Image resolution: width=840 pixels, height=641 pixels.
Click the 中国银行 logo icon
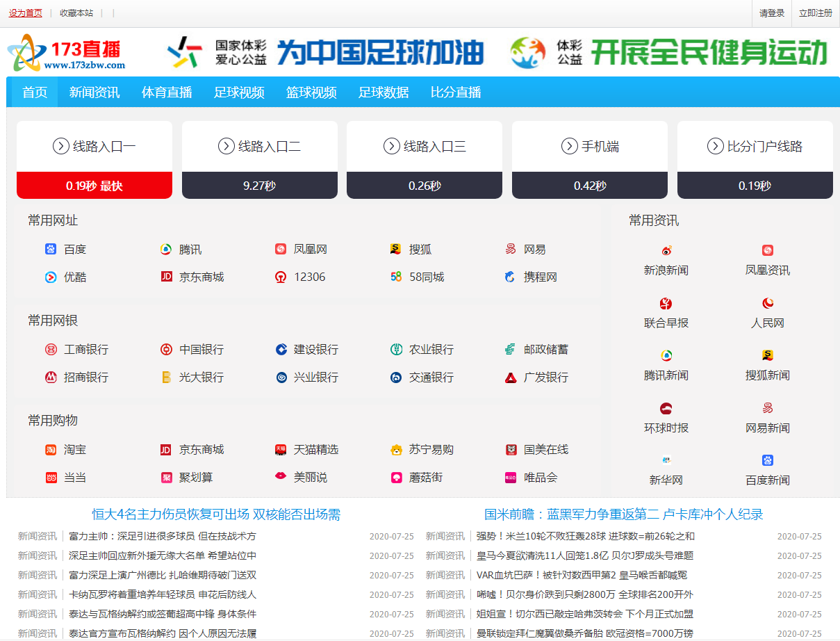[x=165, y=349]
